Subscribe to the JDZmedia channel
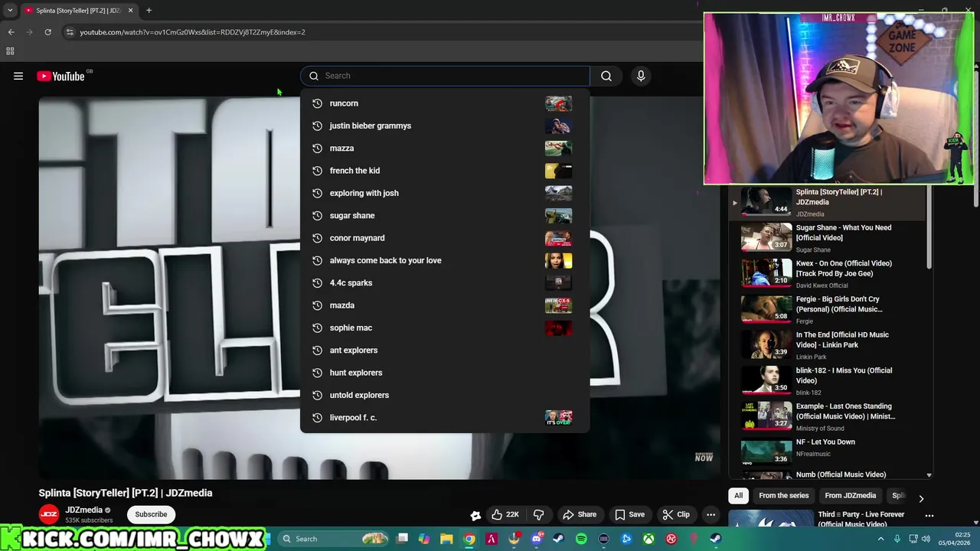The width and height of the screenshot is (980, 551). [x=151, y=514]
